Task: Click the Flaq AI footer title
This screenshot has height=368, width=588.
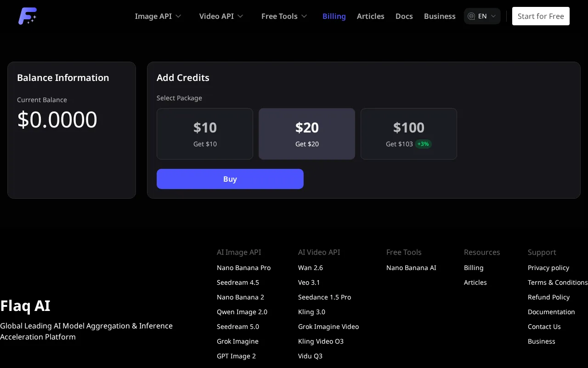Action: tap(25, 306)
